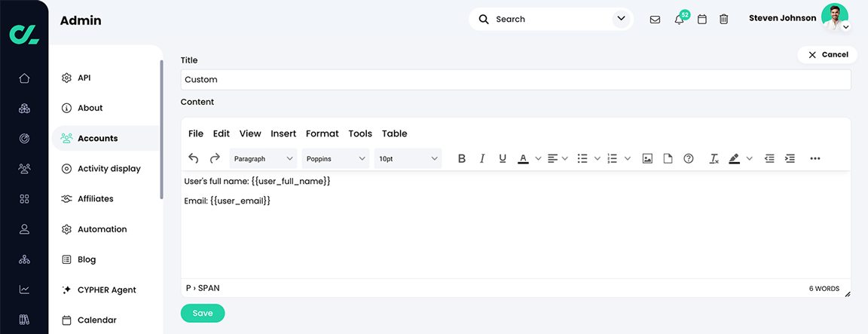Expand bullet list style options
This screenshot has height=334, width=868.
point(598,158)
